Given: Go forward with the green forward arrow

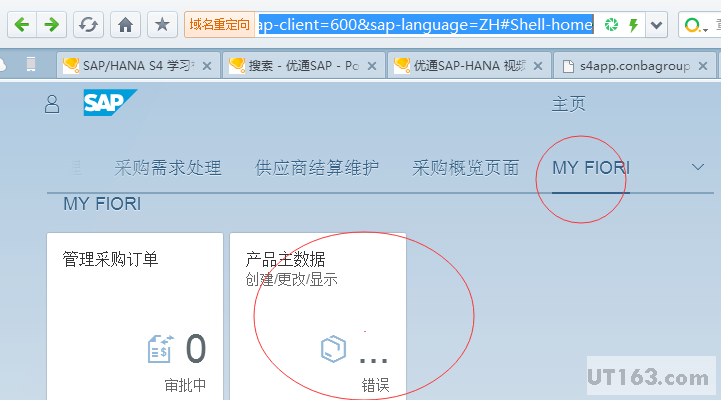Looking at the screenshot, I should pyautogui.click(x=52, y=24).
